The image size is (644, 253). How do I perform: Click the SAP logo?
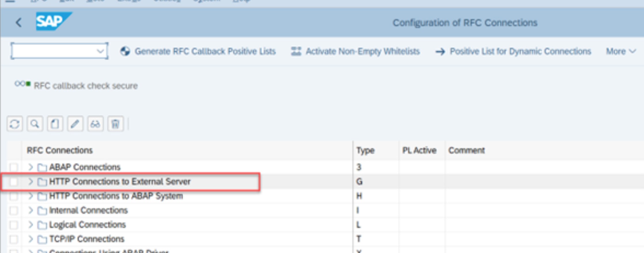pos(54,21)
